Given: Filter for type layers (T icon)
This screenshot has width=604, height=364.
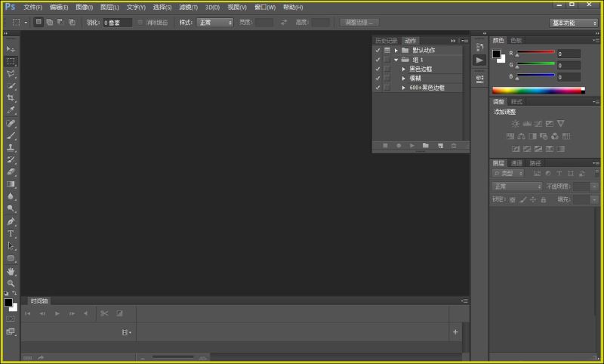Looking at the screenshot, I should click(559, 174).
